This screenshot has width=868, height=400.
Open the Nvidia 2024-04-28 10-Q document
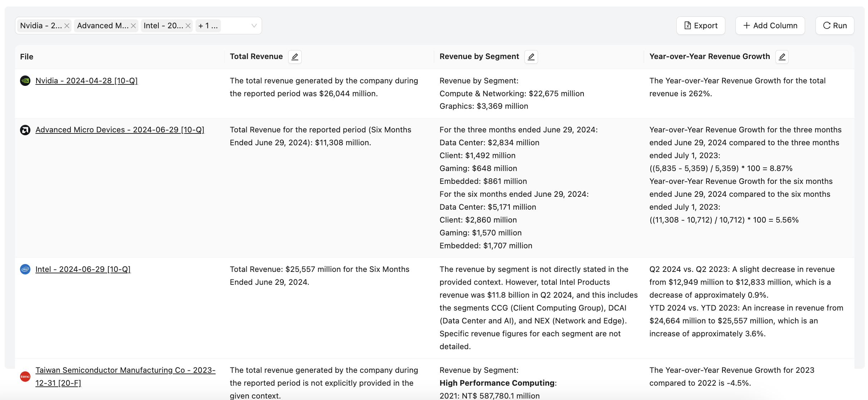(x=86, y=81)
